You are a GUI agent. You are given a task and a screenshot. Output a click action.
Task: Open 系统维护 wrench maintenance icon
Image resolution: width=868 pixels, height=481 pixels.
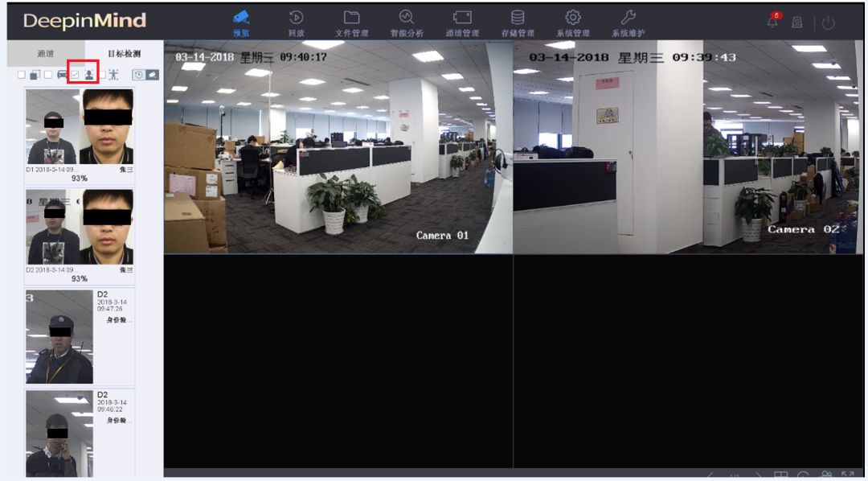coord(628,23)
